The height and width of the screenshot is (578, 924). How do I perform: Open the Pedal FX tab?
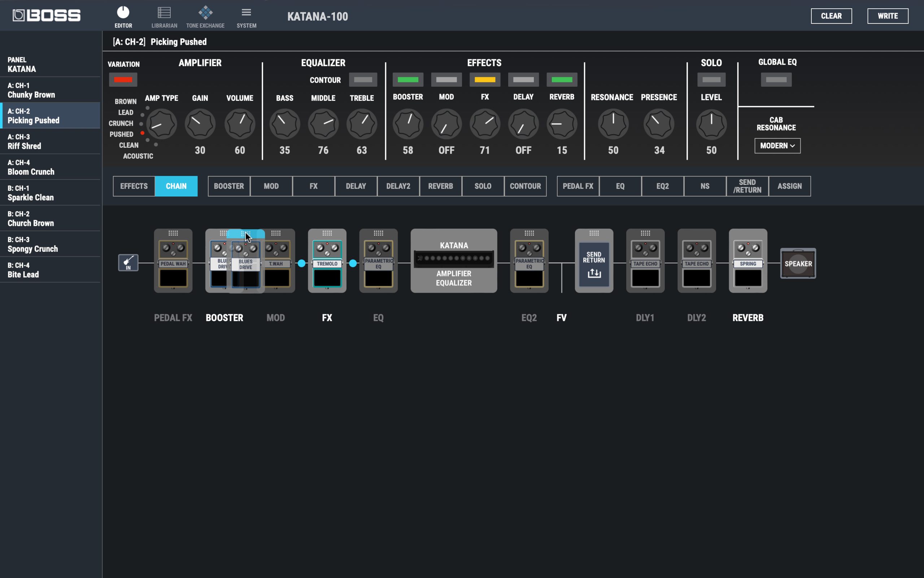[578, 186]
